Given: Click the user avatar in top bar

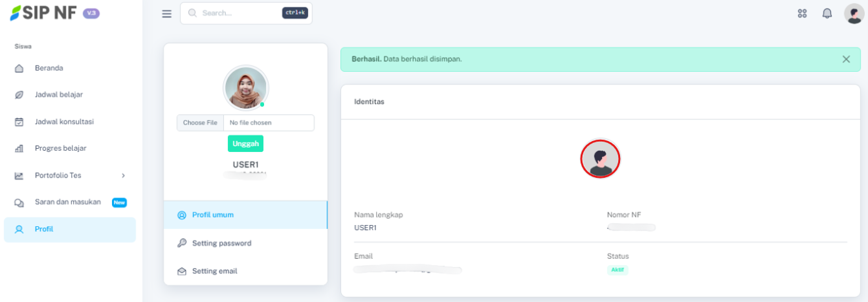Looking at the screenshot, I should pos(853,14).
